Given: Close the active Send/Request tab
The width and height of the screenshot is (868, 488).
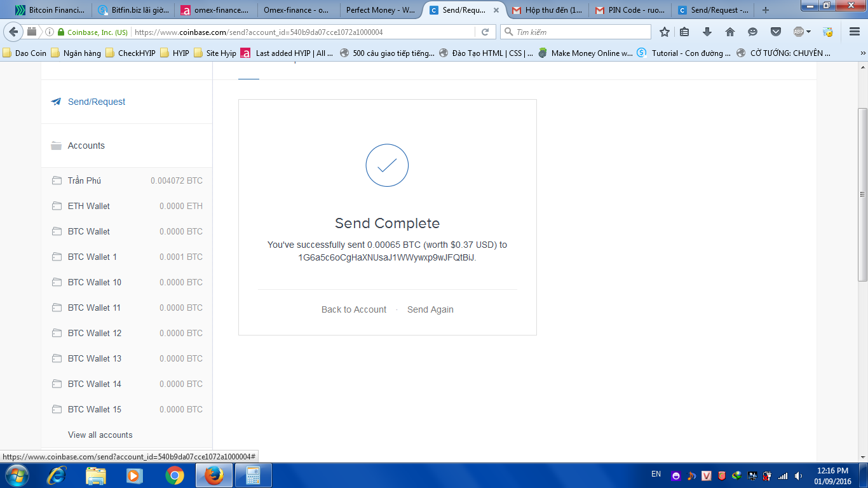Looking at the screenshot, I should [x=496, y=10].
